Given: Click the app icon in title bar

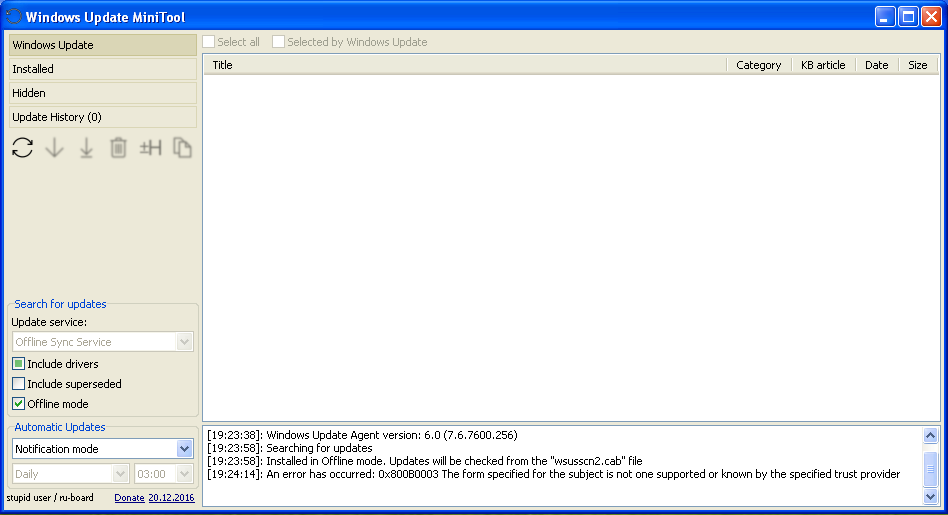Looking at the screenshot, I should [13, 17].
